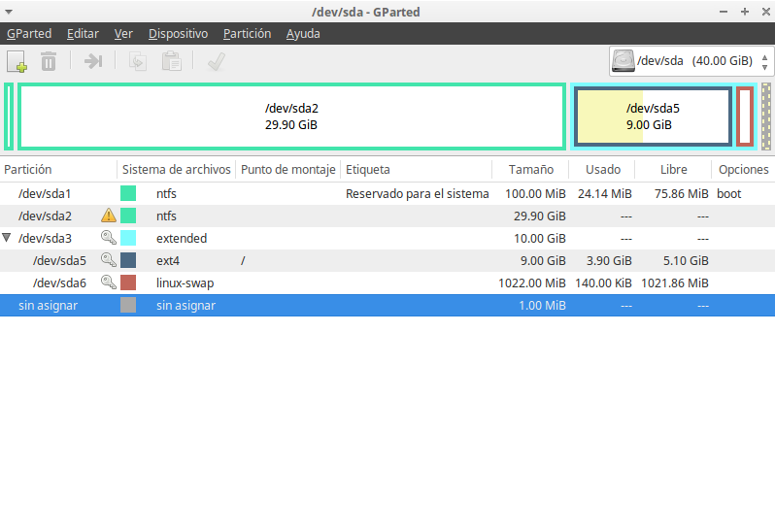Click the key lock icon on /dev/sda5 row
The image size is (775, 532).
(109, 260)
